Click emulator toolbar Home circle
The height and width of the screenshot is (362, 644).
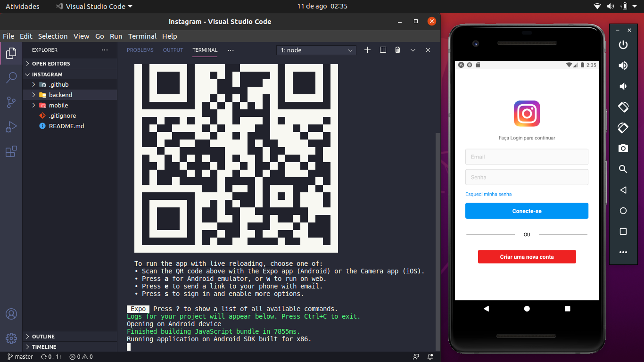pos(623,211)
